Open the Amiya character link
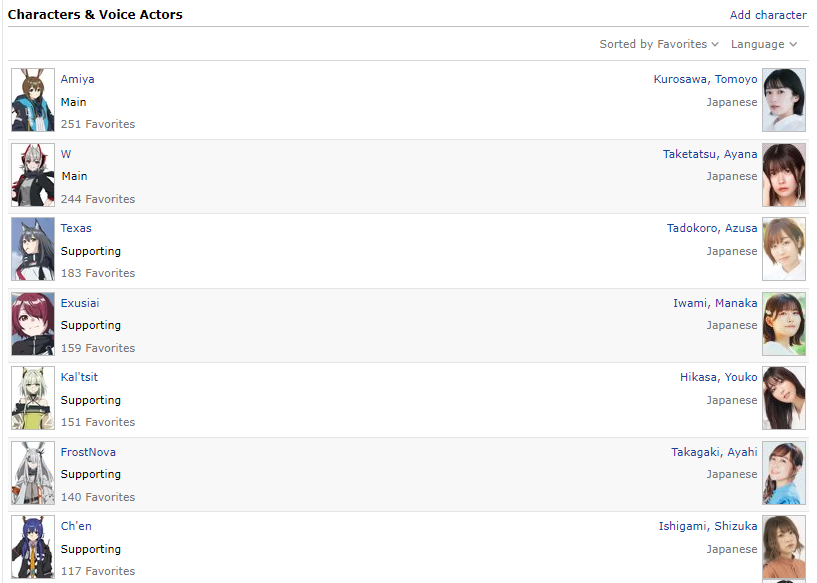817x583 pixels. [77, 79]
